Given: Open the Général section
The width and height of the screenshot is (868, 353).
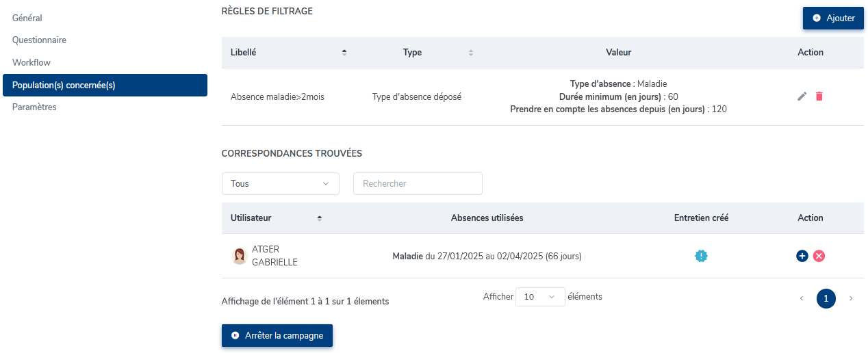Looking at the screenshot, I should tap(27, 17).
